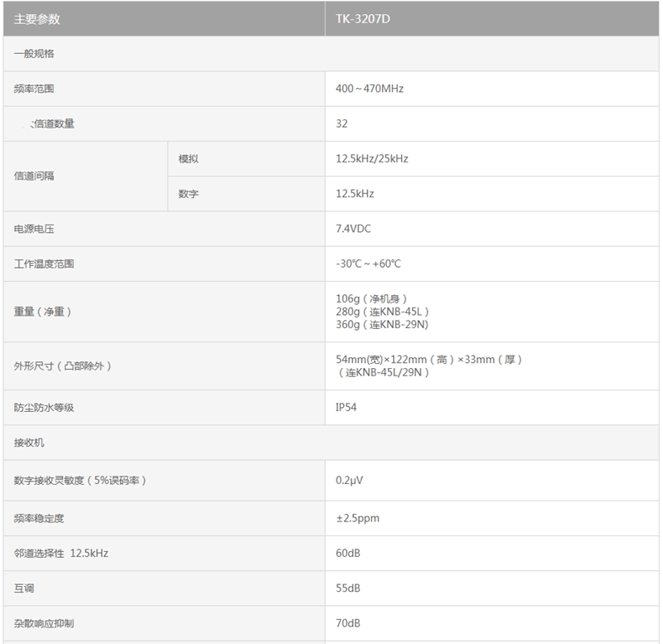Image resolution: width=663 pixels, height=644 pixels.
Task: Click the 频率稳定度 label
Action: click(x=39, y=518)
